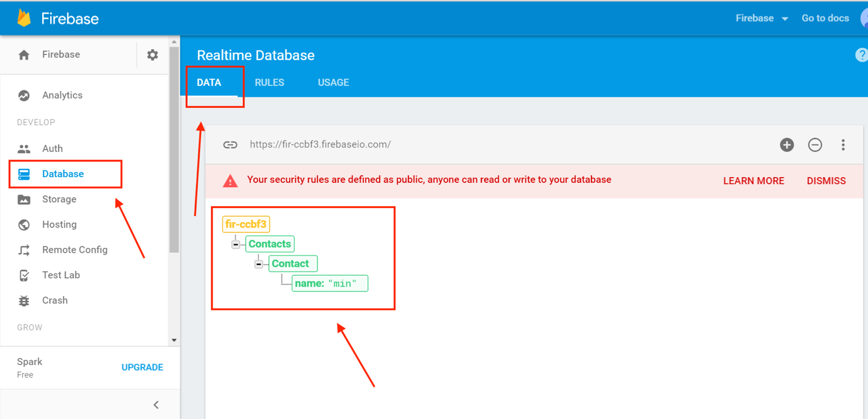Remove node with minus circle icon
This screenshot has height=419, width=868.
815,145
